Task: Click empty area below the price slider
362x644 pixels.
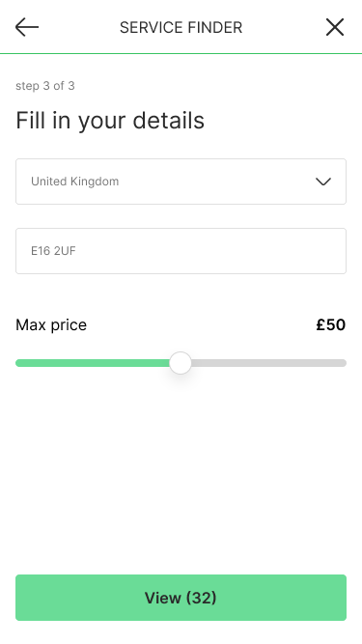Action: point(181,472)
